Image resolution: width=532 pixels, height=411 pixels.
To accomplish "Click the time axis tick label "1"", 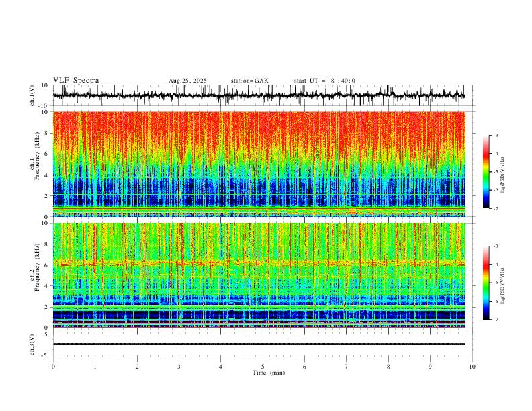I will click(x=95, y=367).
